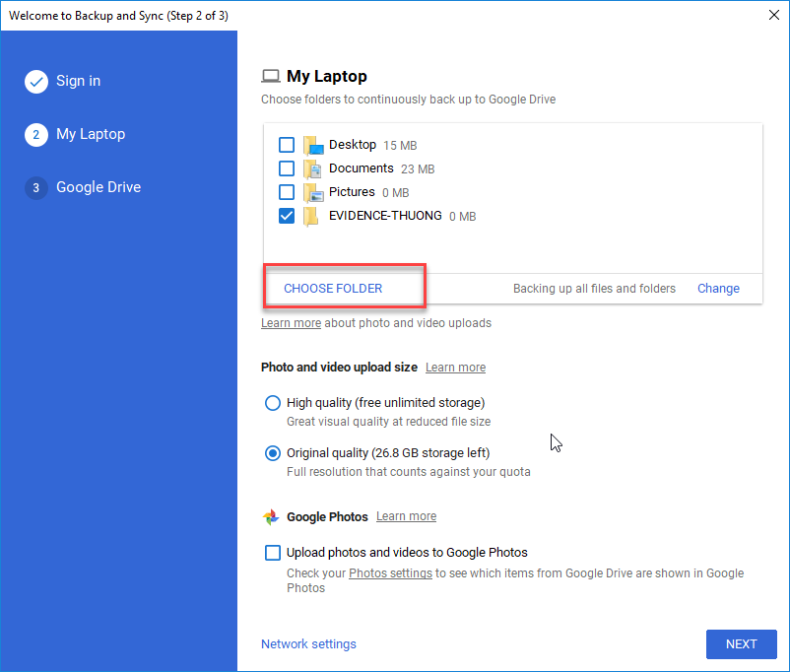Viewport: 790px width, 672px height.
Task: Click the EVIDENCE-THUONG folder icon
Action: (x=311, y=216)
